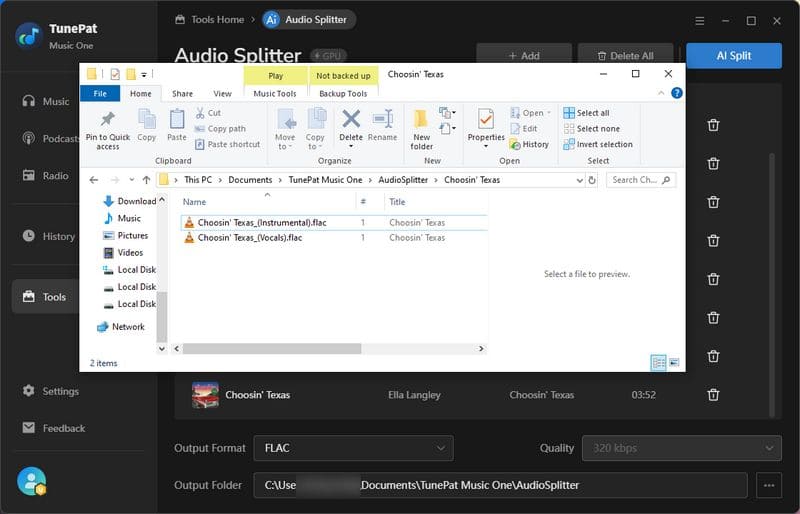This screenshot has width=800, height=514.
Task: Expand address bar history dropdown
Action: [579, 180]
